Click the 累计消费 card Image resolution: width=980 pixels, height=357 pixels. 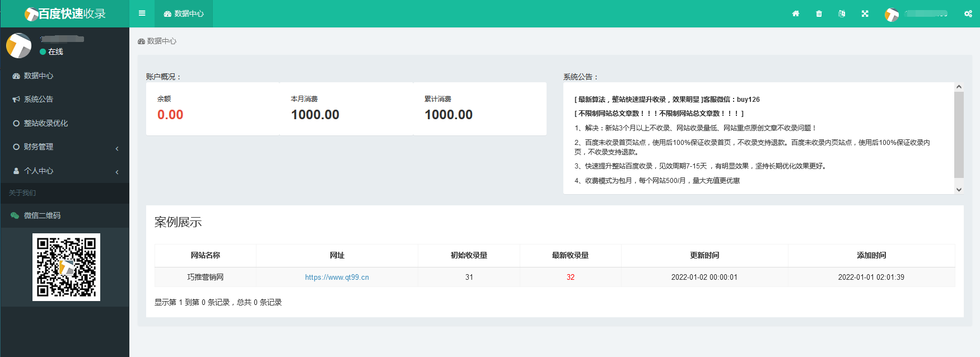click(480, 109)
